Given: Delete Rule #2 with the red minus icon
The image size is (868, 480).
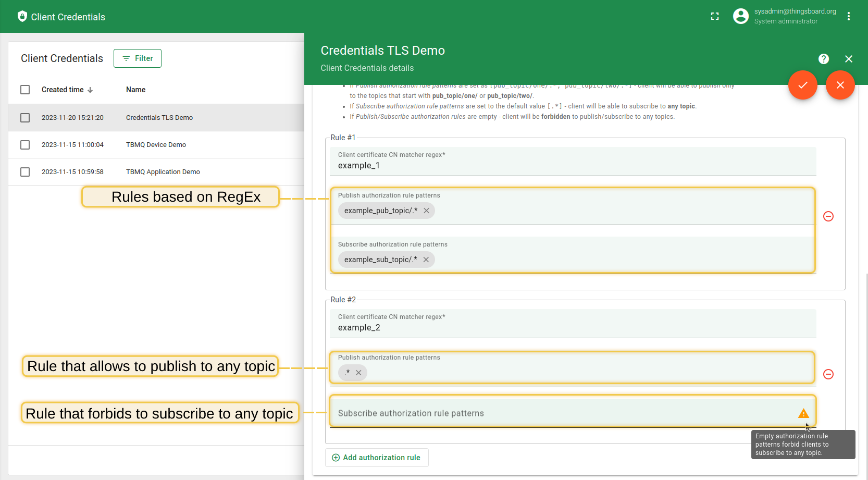Looking at the screenshot, I should (x=828, y=374).
